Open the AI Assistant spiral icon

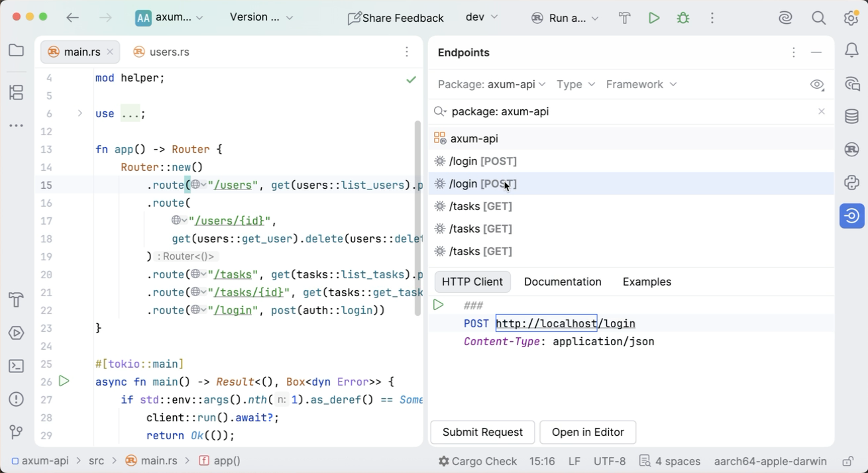pyautogui.click(x=785, y=18)
